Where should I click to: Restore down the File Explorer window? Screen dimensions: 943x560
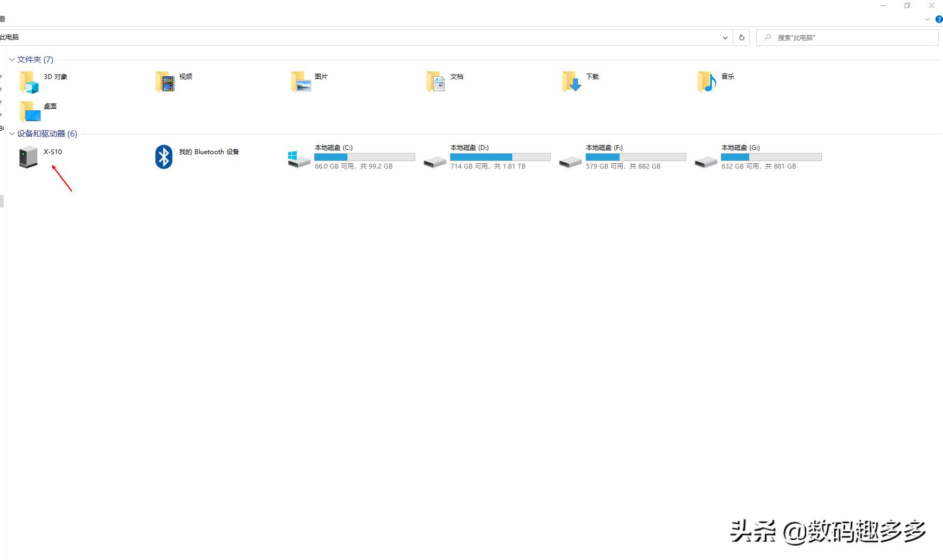click(907, 5)
